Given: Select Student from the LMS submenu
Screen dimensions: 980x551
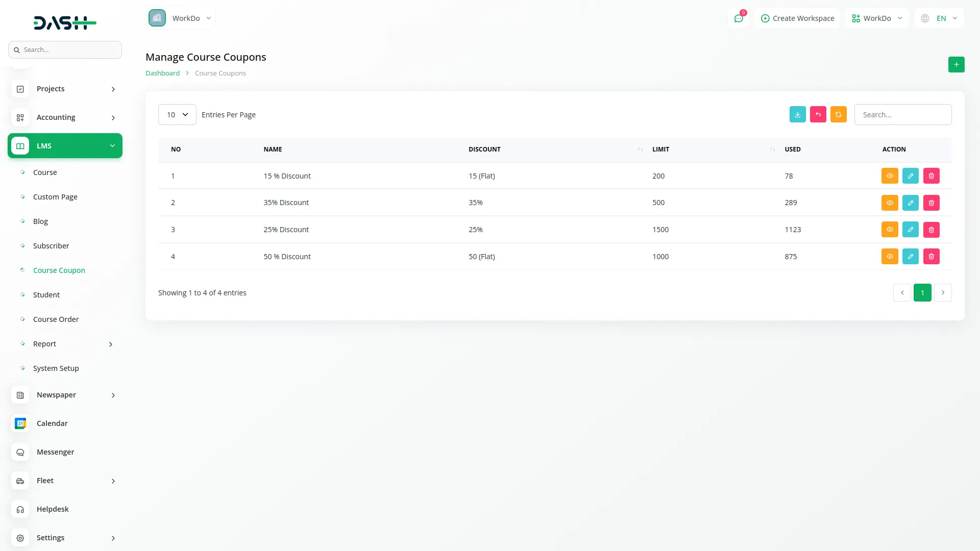Looking at the screenshot, I should point(46,295).
